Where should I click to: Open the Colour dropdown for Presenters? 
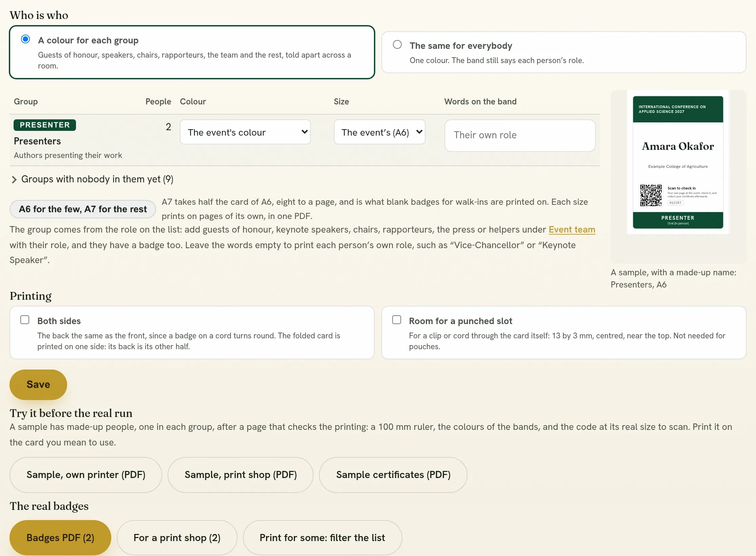245,132
